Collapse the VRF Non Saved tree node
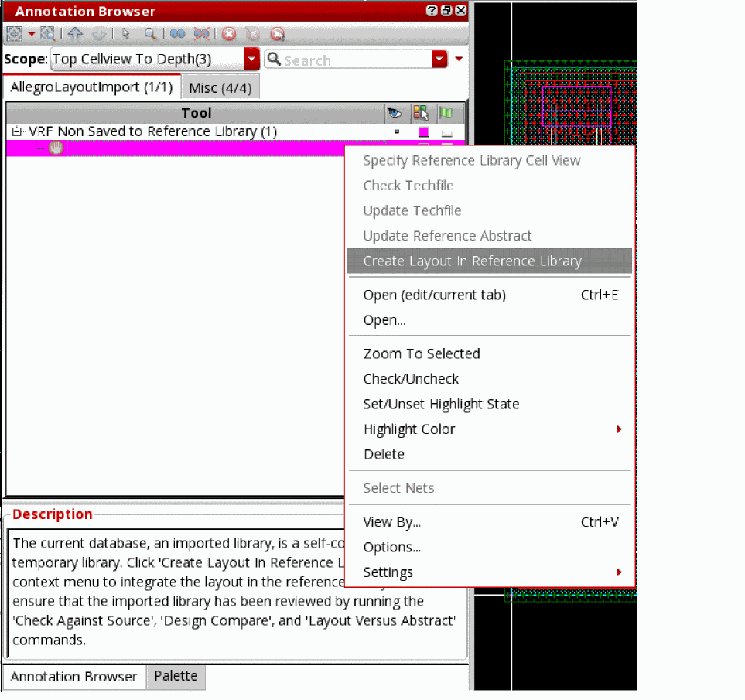This screenshot has width=745, height=700. coord(17,132)
